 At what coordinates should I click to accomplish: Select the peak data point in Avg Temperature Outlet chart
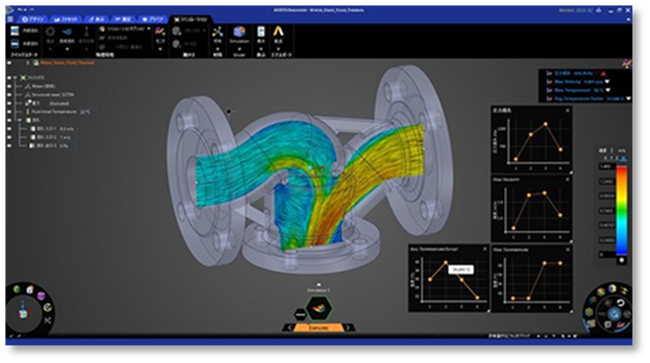point(446,263)
